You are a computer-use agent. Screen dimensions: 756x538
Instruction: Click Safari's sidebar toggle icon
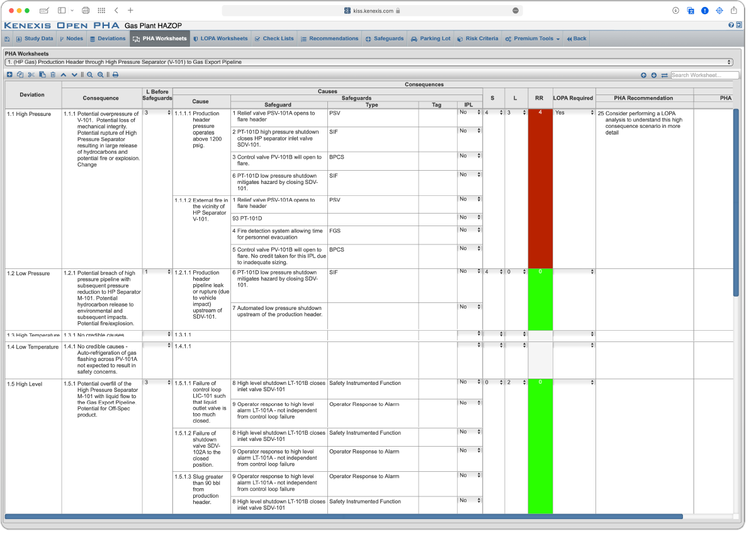coord(62,11)
